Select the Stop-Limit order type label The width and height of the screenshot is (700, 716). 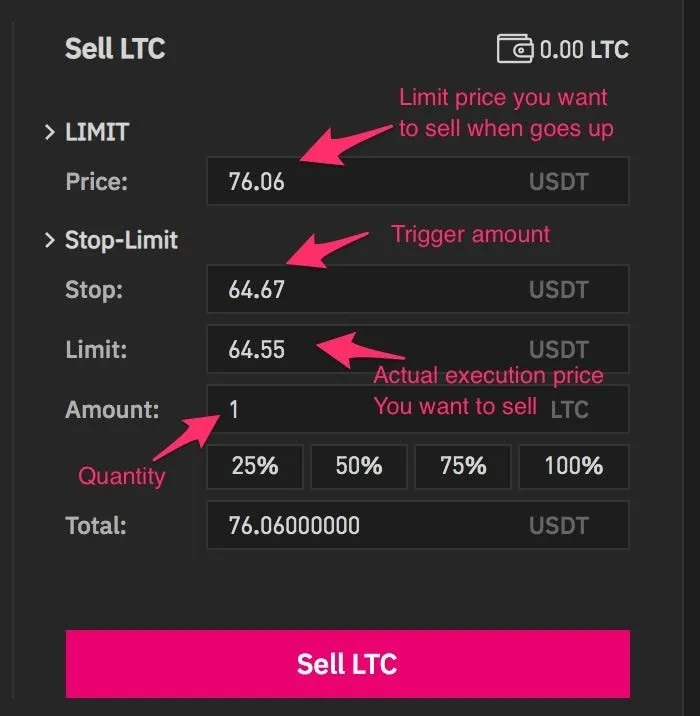tap(121, 240)
